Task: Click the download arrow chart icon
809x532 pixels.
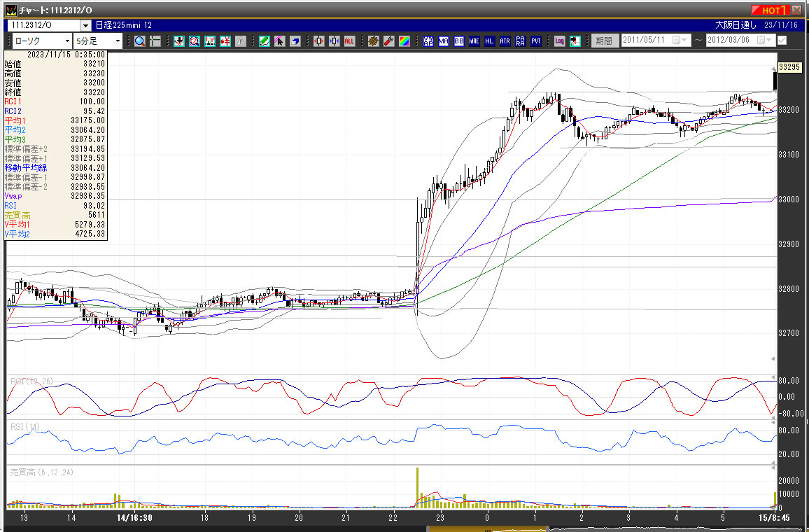Action: tap(179, 41)
